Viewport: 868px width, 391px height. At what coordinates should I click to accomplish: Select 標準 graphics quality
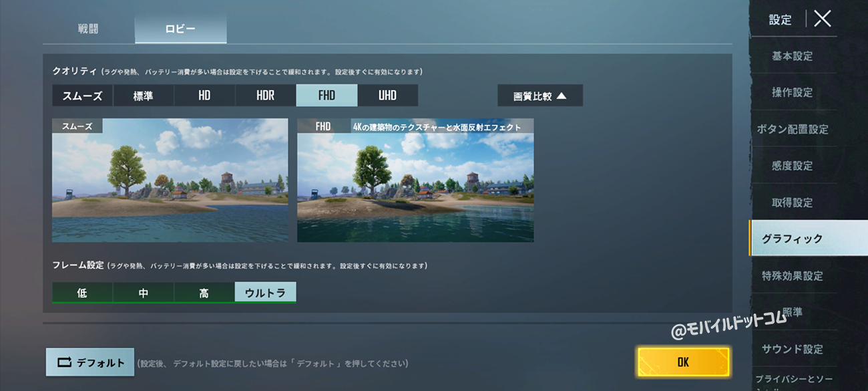[144, 96]
